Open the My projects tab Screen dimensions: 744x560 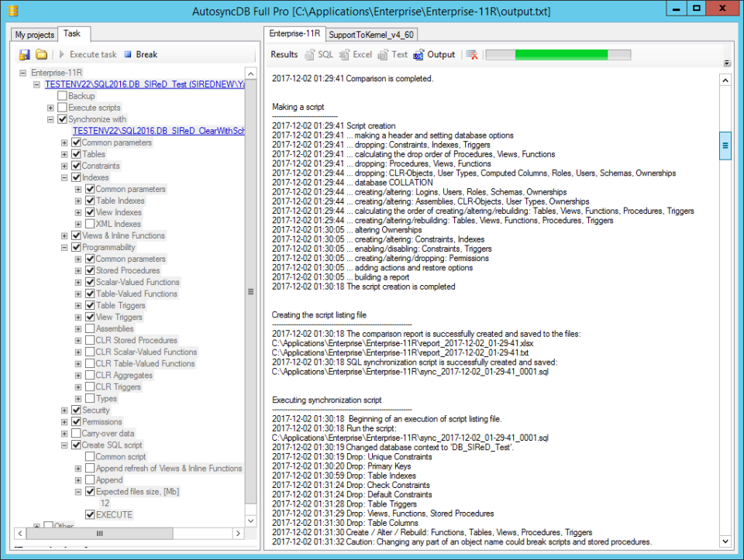33,34
